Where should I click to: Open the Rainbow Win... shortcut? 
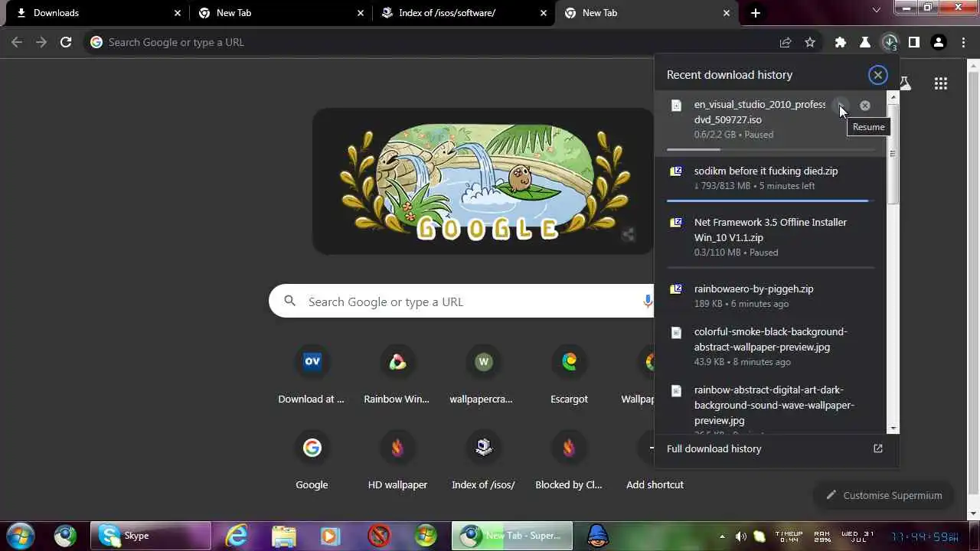click(x=397, y=375)
